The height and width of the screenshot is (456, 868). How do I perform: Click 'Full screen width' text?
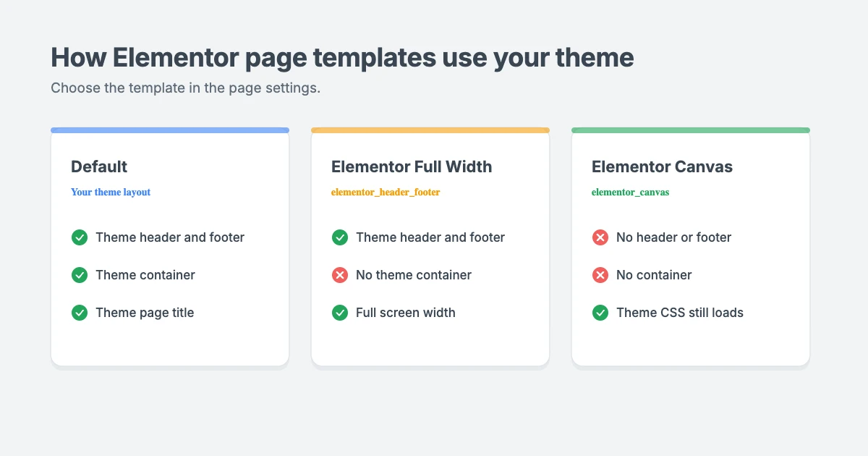406,313
